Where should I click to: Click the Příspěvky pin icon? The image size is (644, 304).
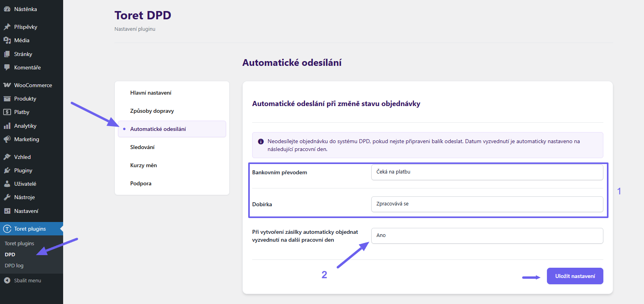[x=7, y=27]
